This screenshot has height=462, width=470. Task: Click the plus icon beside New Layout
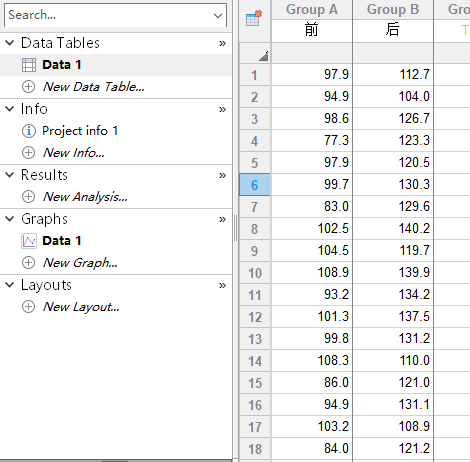29,307
